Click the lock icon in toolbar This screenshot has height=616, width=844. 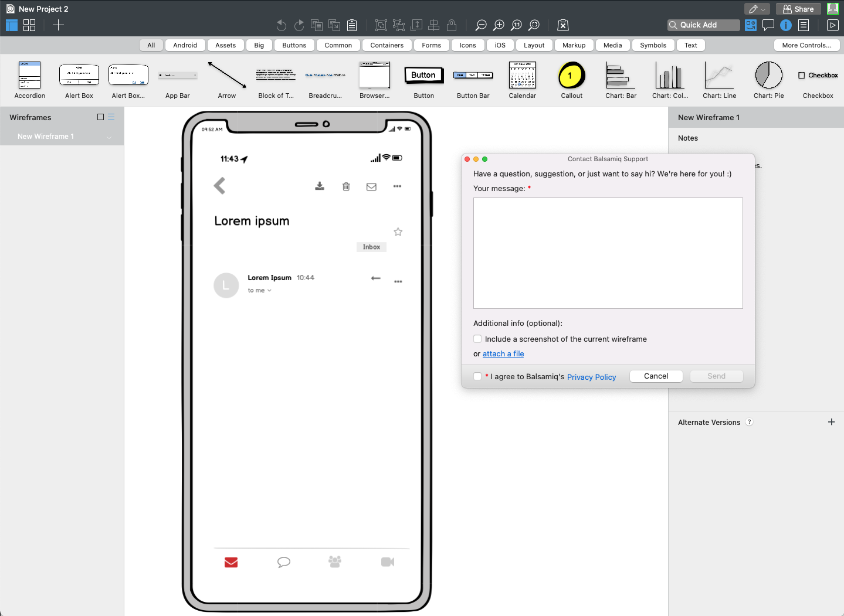pos(452,25)
